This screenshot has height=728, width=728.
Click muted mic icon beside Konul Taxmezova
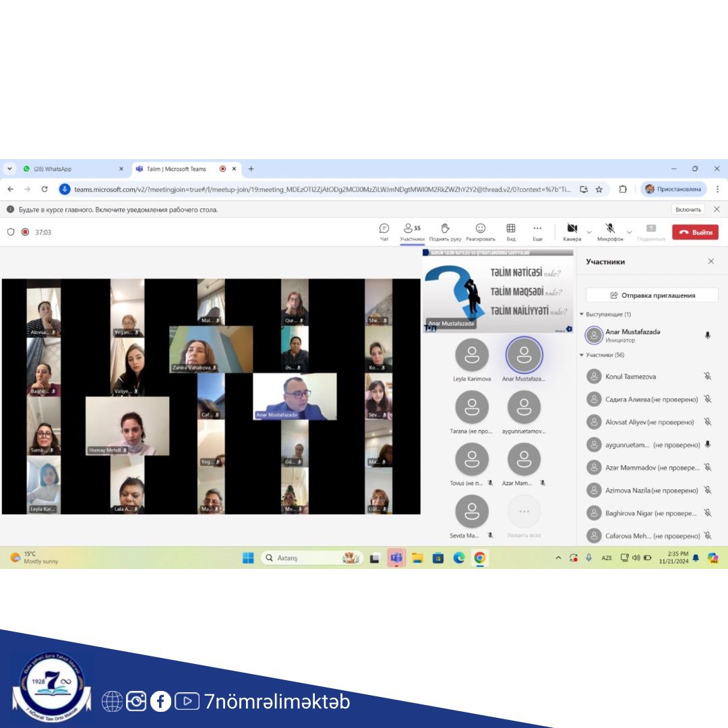(x=708, y=377)
